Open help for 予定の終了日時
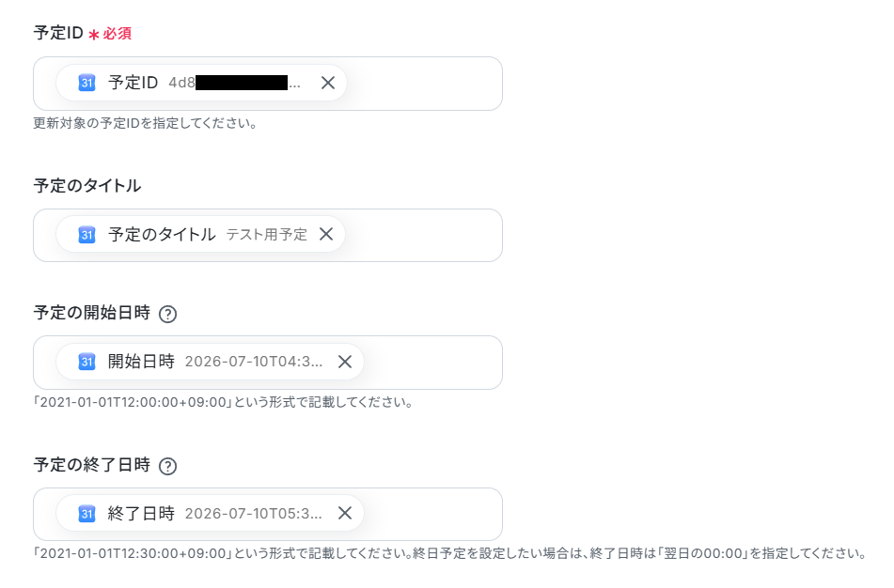This screenshot has width=894, height=588. [167, 466]
